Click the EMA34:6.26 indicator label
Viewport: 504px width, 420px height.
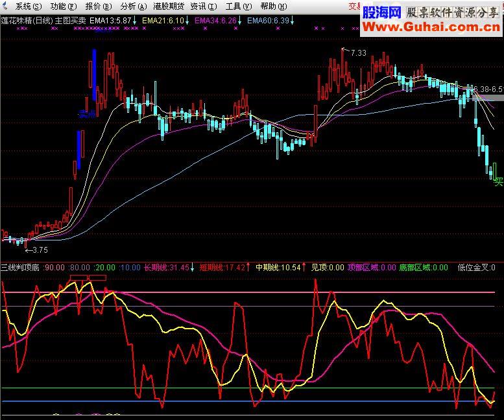pos(216,21)
